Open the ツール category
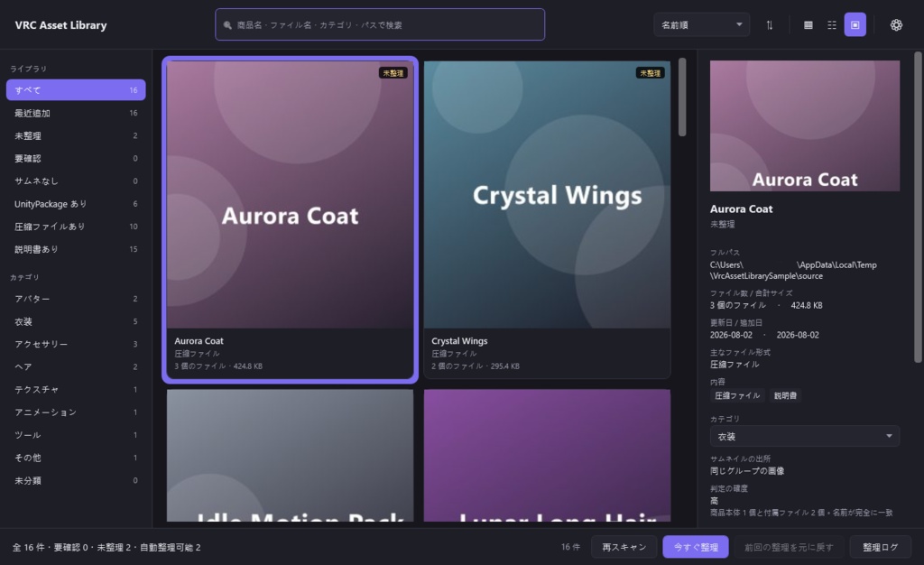Screen dimensions: 924x565 click(76, 435)
